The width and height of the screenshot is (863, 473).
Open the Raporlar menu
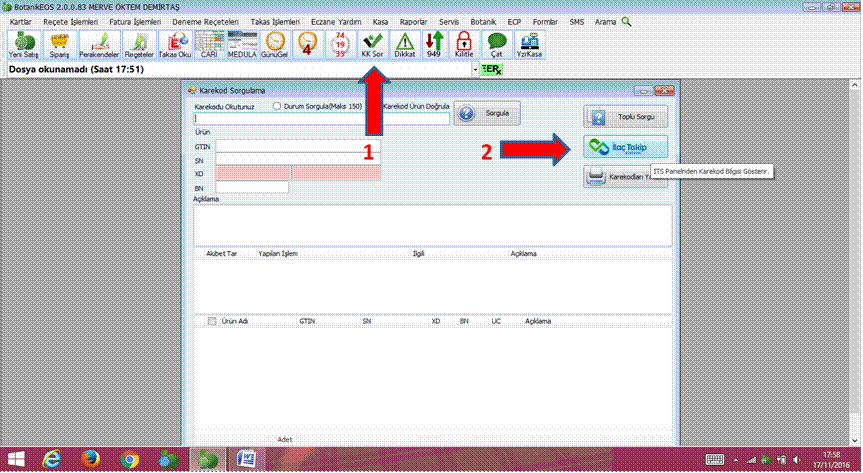pyautogui.click(x=413, y=20)
